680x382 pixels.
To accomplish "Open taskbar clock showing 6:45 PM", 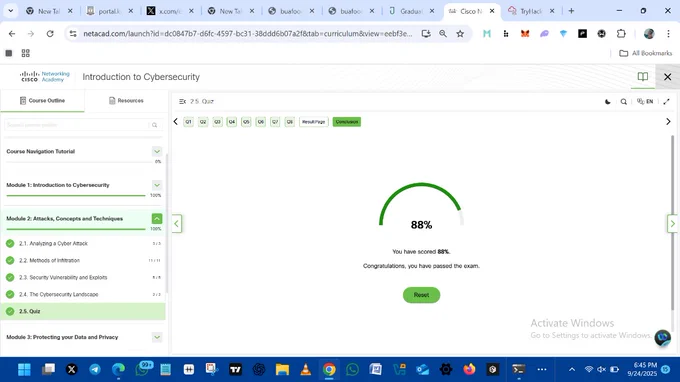I will 642,369.
